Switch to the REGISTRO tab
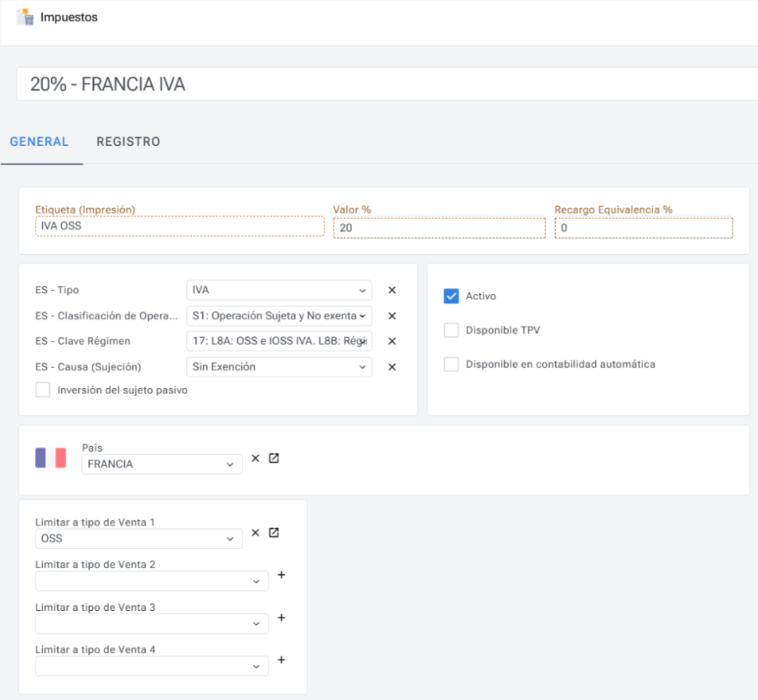The width and height of the screenshot is (758, 700). coord(128,142)
